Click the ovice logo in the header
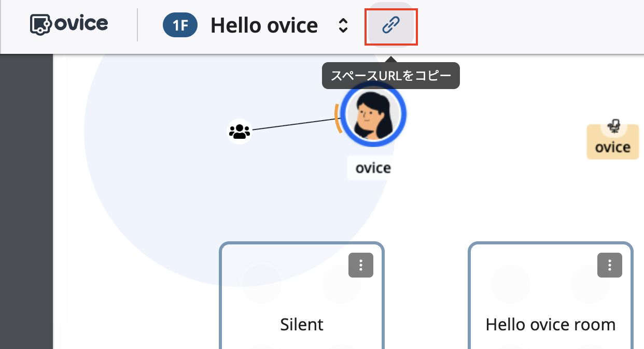The height and width of the screenshot is (349, 644). [68, 24]
